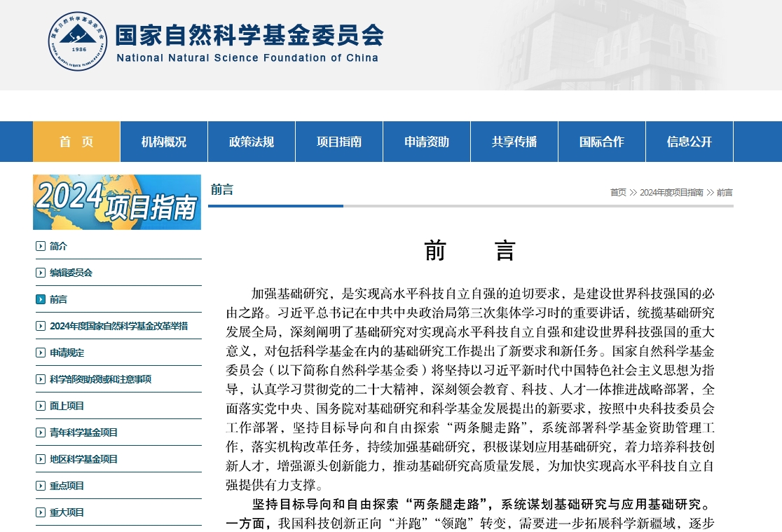
Task: Click the arrow icon beside 编辑委员会
Action: tap(41, 273)
